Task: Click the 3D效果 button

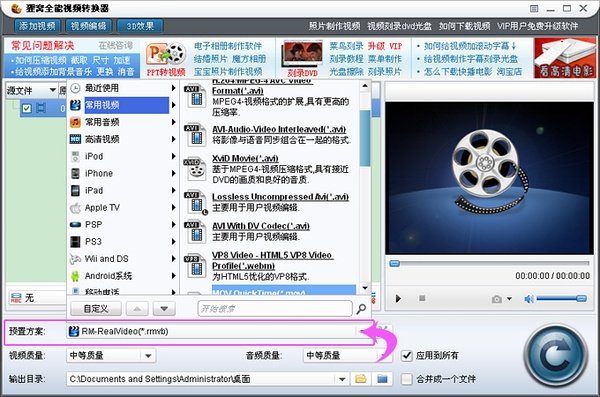Action: pos(140,26)
